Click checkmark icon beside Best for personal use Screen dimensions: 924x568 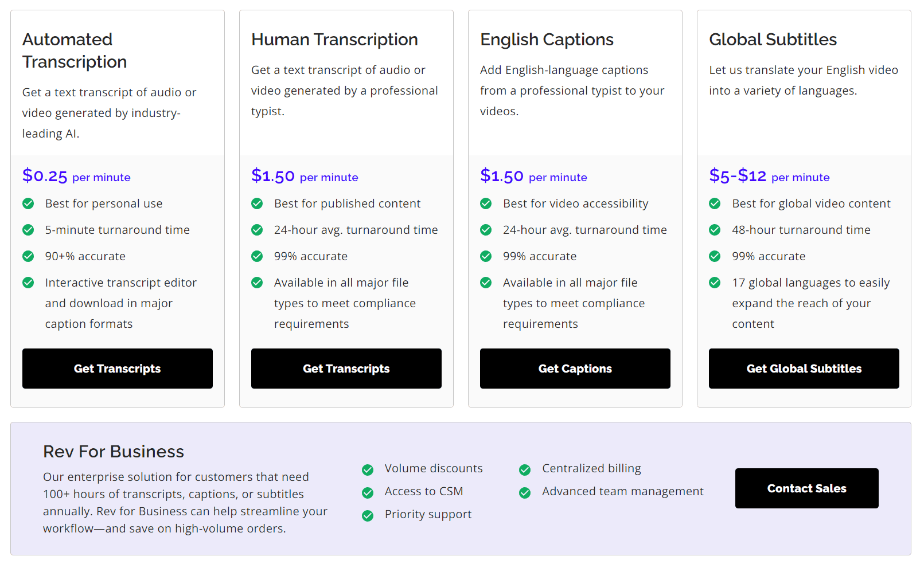28,203
